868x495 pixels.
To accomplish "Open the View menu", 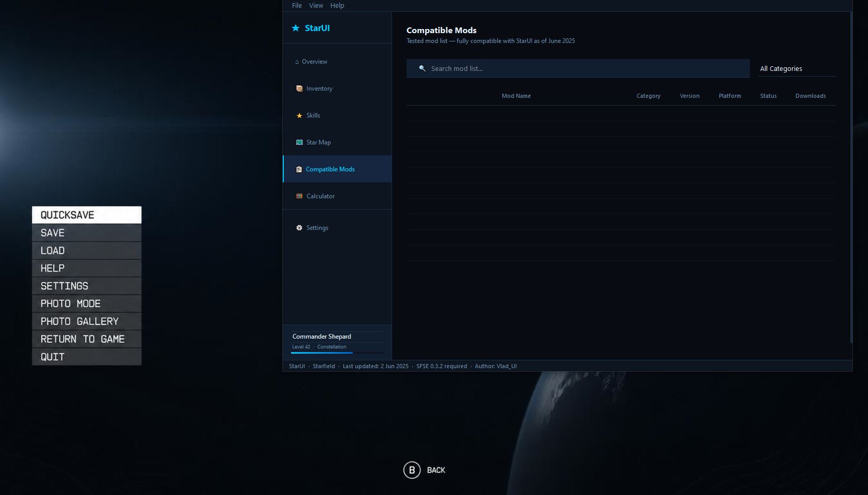I will [x=316, y=5].
